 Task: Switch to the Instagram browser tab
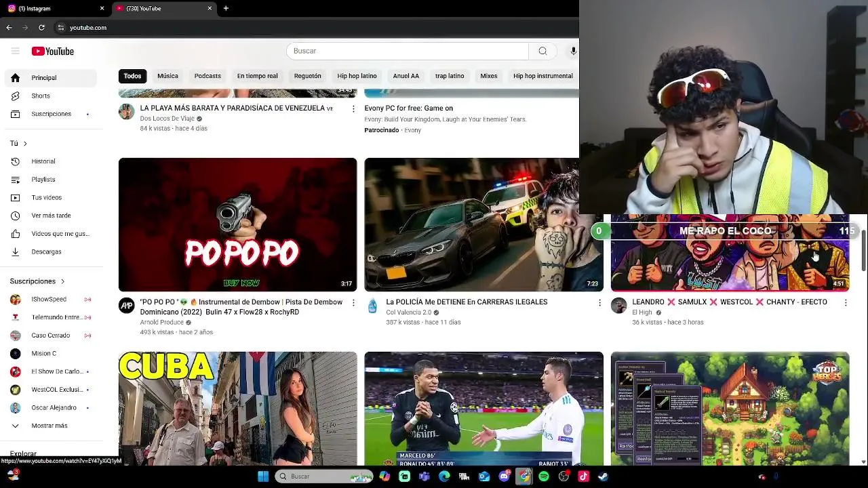54,8
